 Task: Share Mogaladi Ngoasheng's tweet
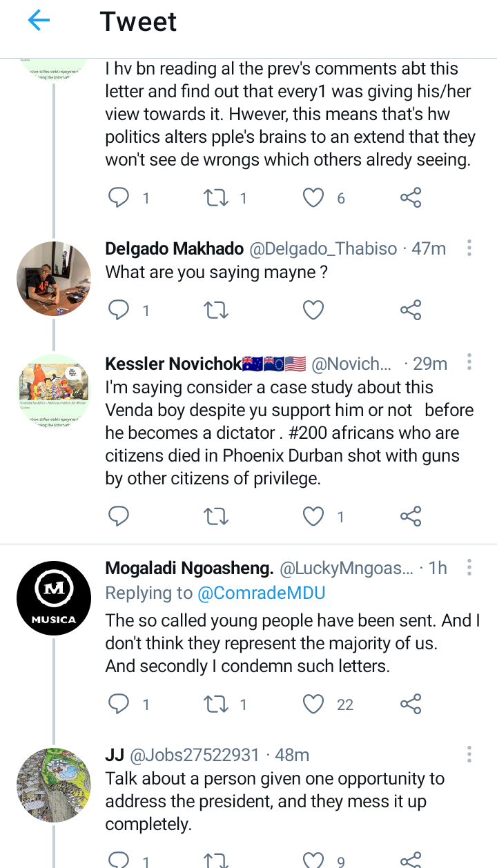point(411,704)
